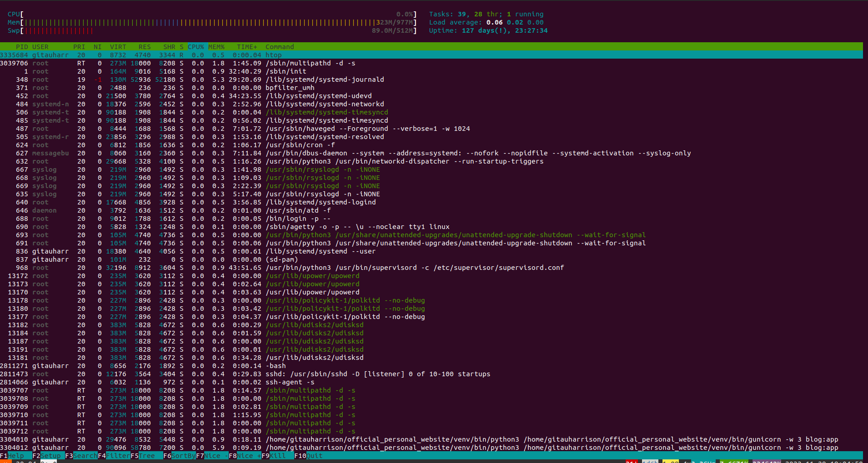Select polkitd row with PID 13177
Viewport: 868px width, 463px height.
(x=431, y=317)
